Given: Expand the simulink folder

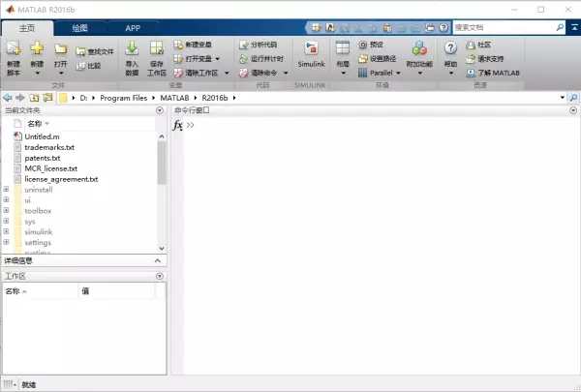Looking at the screenshot, I should pyautogui.click(x=7, y=231).
